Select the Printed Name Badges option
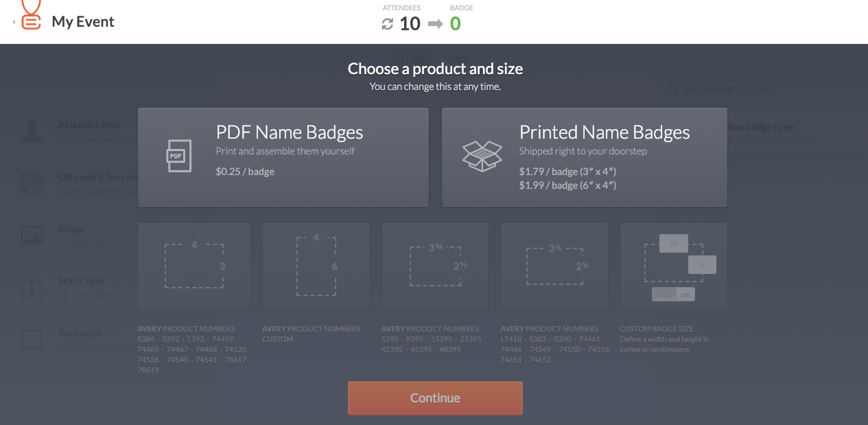 coord(585,157)
